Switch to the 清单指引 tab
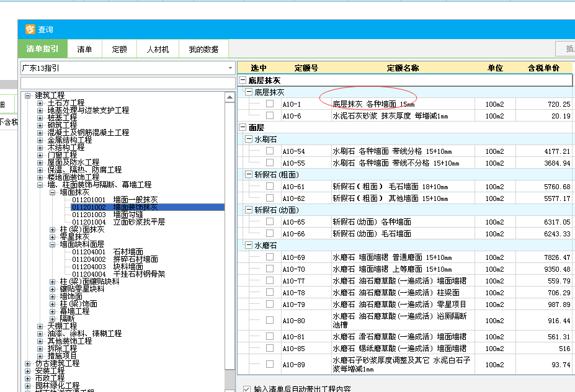The width and height of the screenshot is (575, 392). (43, 49)
